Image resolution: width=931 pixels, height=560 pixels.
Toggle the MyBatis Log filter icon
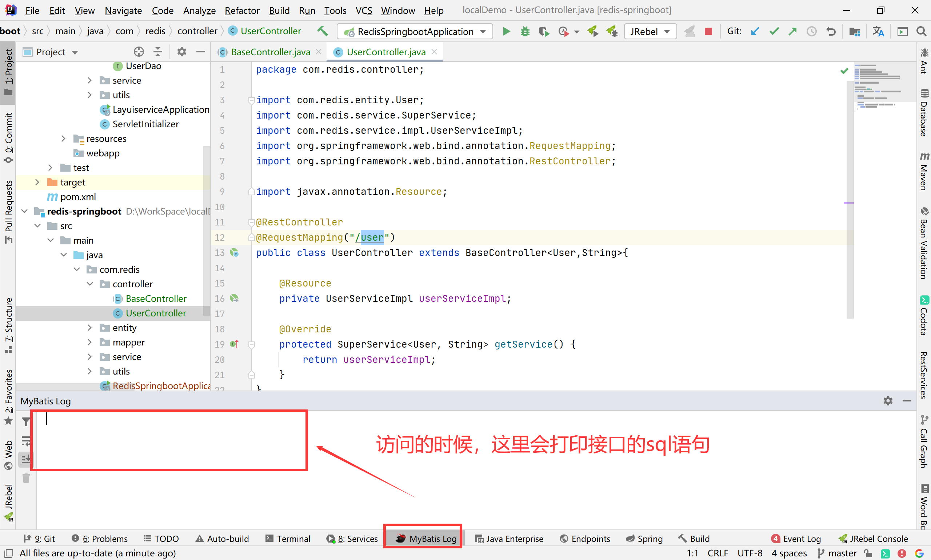(x=26, y=421)
